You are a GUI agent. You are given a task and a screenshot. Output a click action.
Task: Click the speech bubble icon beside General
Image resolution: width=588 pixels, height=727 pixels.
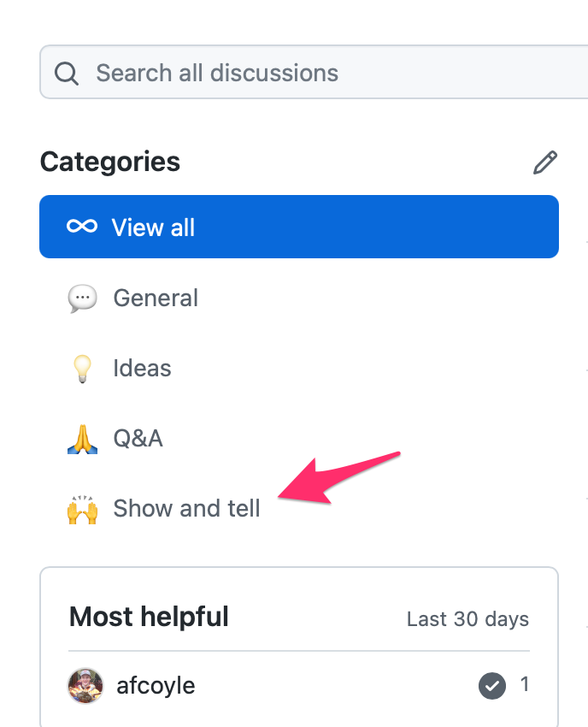click(83, 298)
